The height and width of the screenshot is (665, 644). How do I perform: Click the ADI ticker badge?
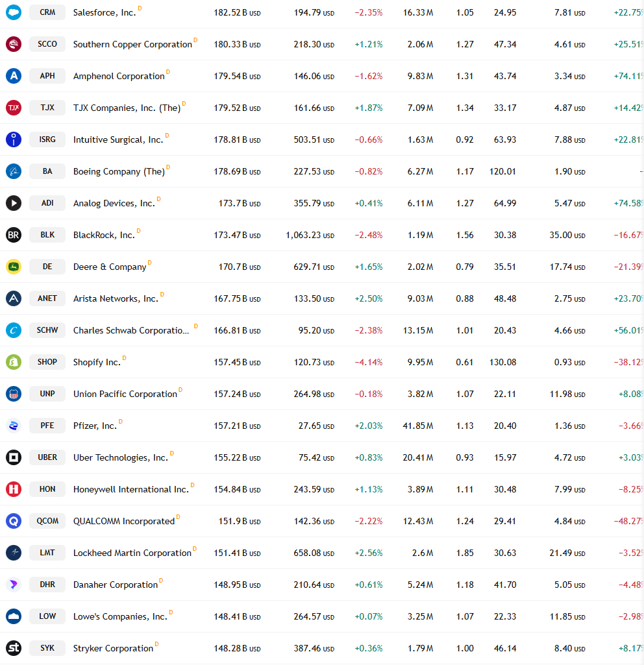47,203
